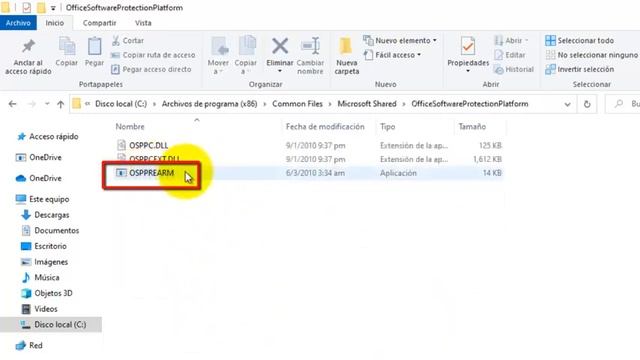Click Pegar acceso directo
This screenshot has height=360, width=640.
point(151,69)
